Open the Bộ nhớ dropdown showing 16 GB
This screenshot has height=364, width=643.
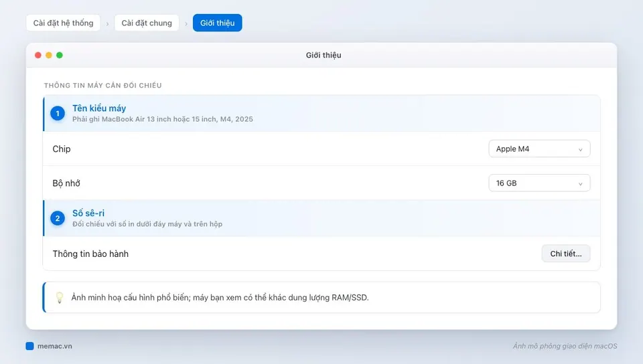click(539, 183)
